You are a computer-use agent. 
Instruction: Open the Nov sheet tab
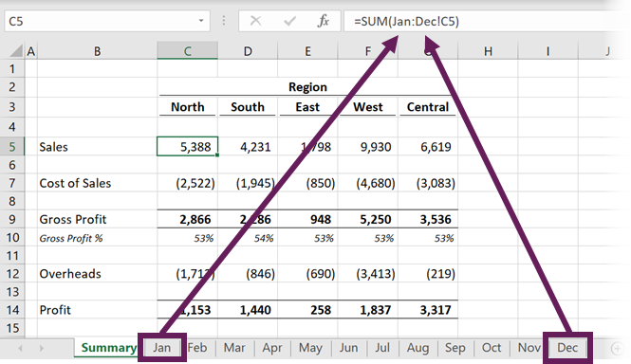coord(529,348)
